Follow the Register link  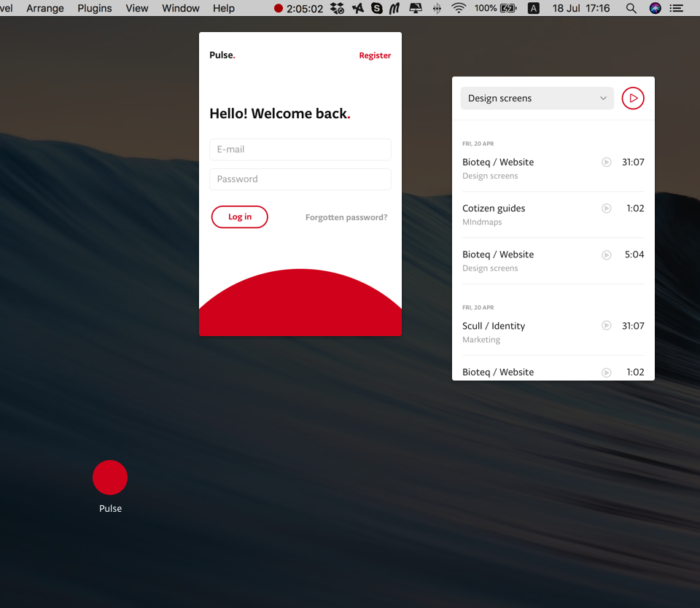tap(375, 55)
